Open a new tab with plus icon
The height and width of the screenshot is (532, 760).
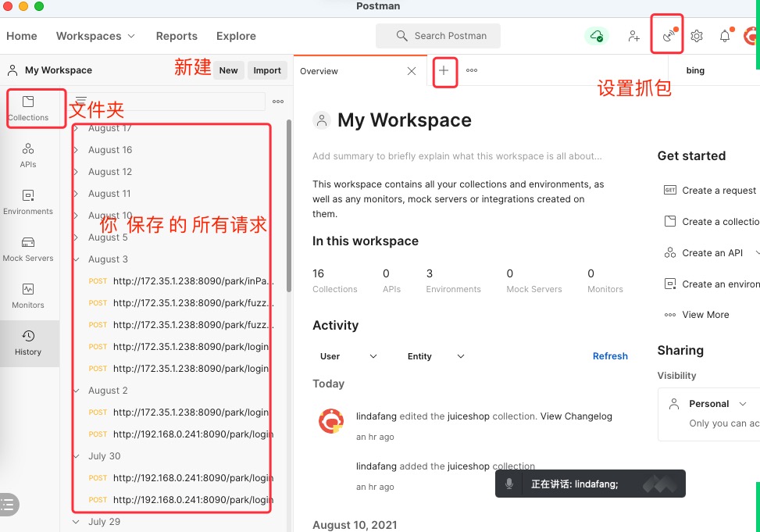(444, 71)
